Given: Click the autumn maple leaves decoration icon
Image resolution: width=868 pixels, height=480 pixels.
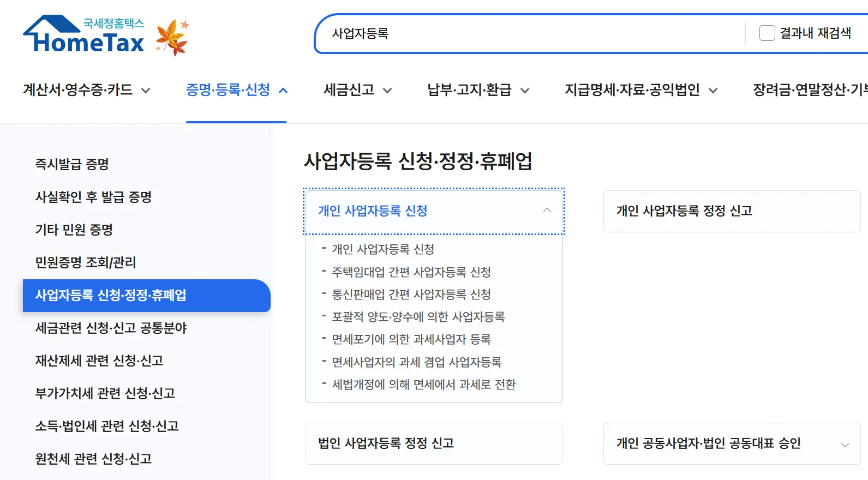Looking at the screenshot, I should point(171,35).
